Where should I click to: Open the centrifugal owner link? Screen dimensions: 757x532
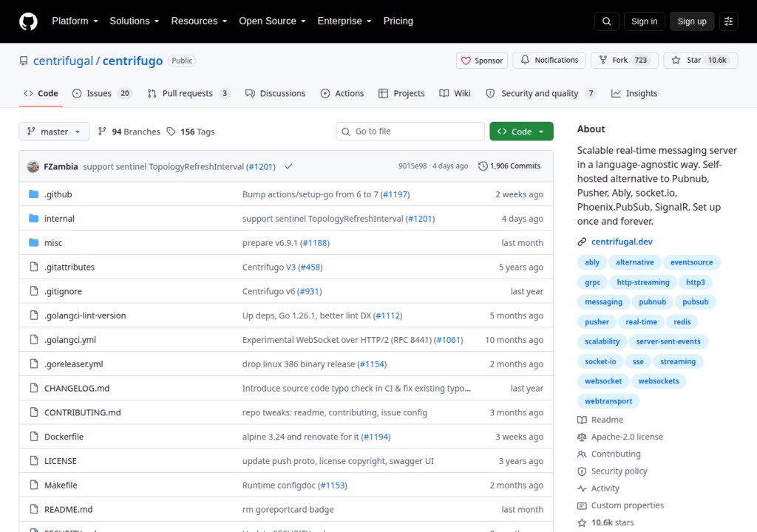[64, 61]
